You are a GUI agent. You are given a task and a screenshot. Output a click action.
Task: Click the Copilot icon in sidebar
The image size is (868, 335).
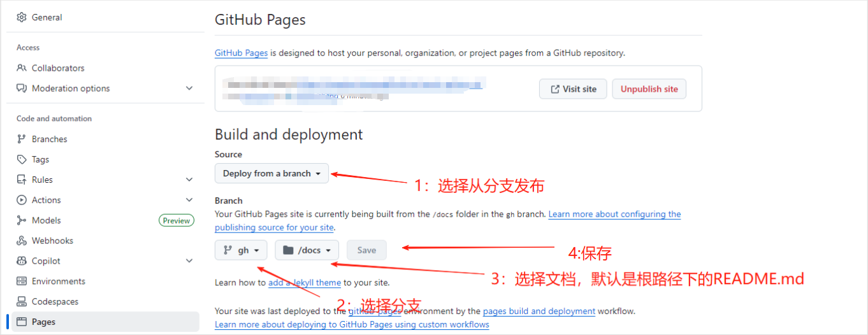[x=22, y=261]
